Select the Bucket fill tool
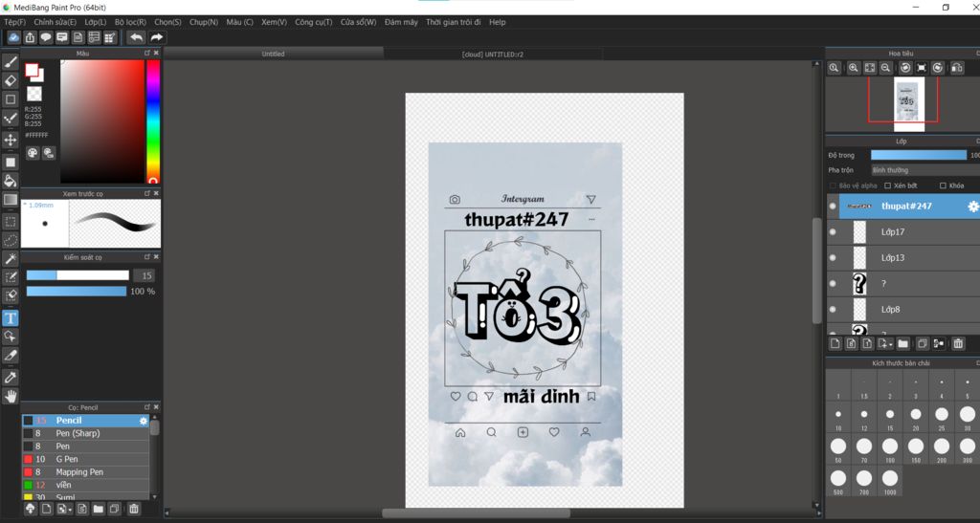This screenshot has height=523, width=980. point(10,181)
